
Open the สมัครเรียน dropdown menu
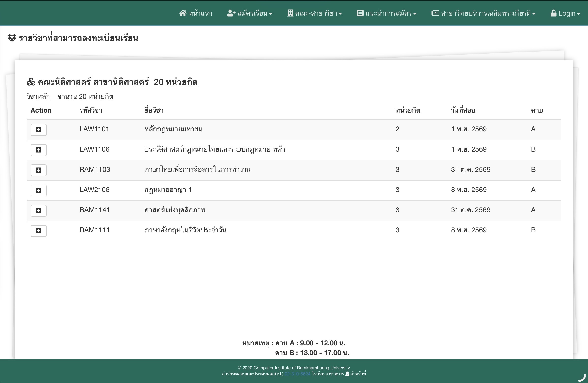(249, 13)
